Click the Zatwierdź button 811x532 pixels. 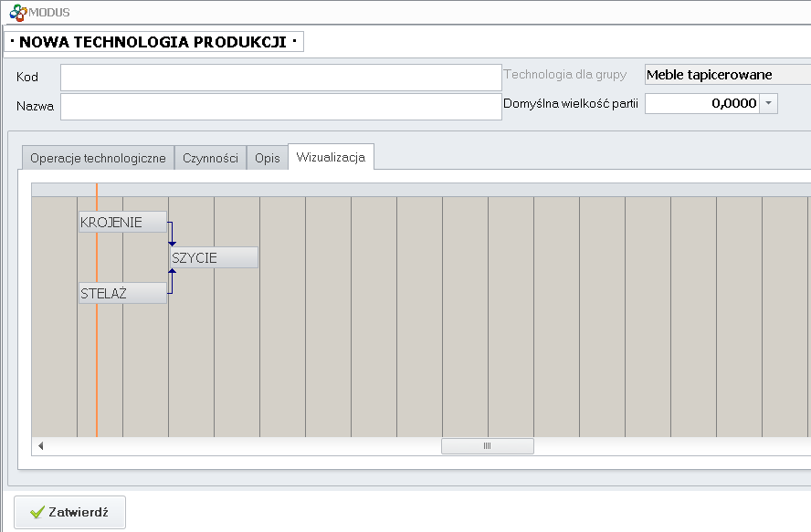(x=69, y=512)
